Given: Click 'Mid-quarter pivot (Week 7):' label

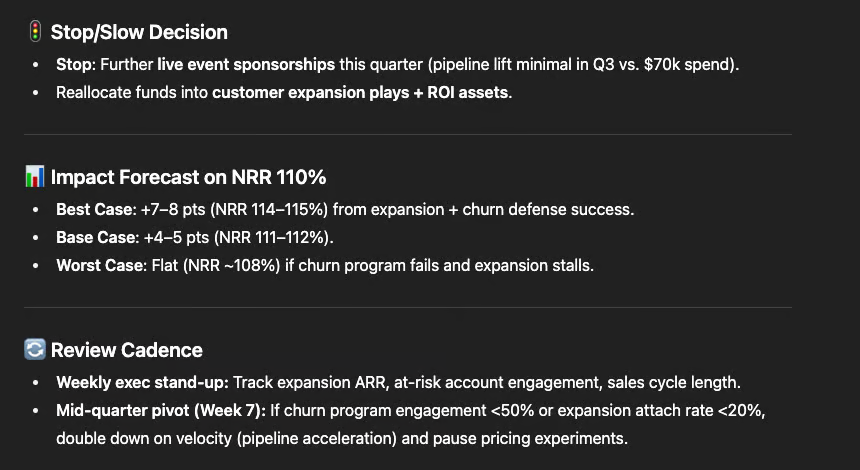Looking at the screenshot, I should pyautogui.click(x=161, y=411).
